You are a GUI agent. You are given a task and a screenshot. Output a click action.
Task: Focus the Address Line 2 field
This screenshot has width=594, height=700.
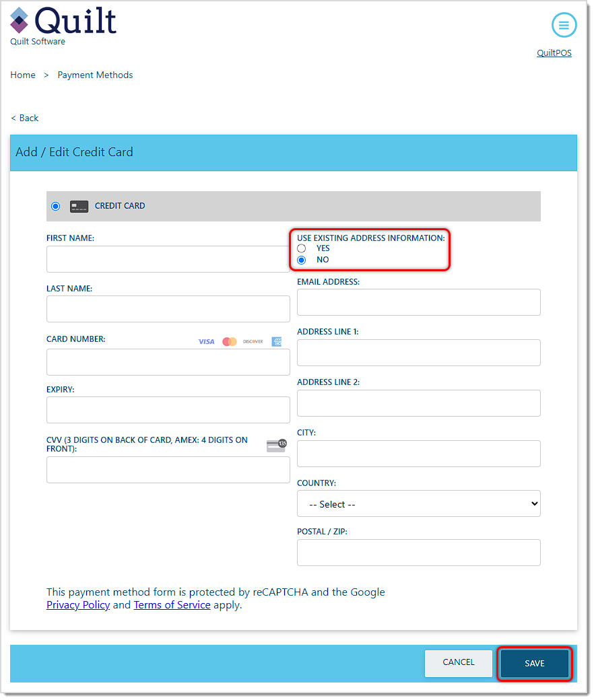pos(420,405)
